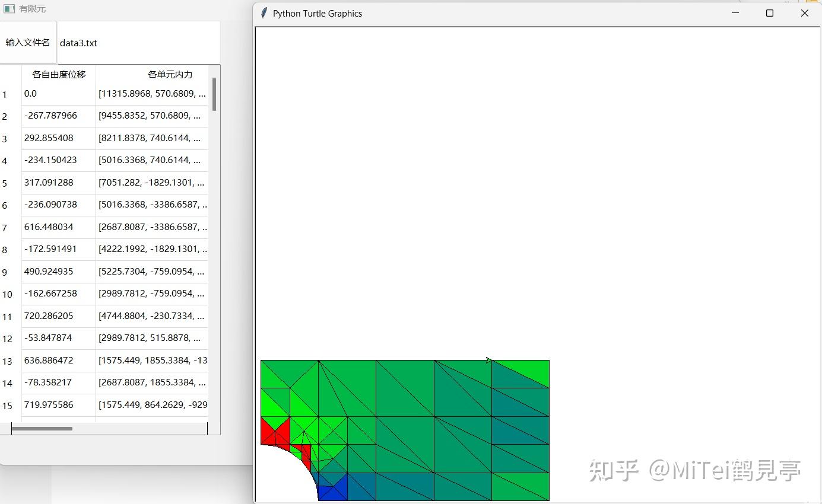Select force cell 1575.449, 864.2629
822x504 pixels.
152,405
